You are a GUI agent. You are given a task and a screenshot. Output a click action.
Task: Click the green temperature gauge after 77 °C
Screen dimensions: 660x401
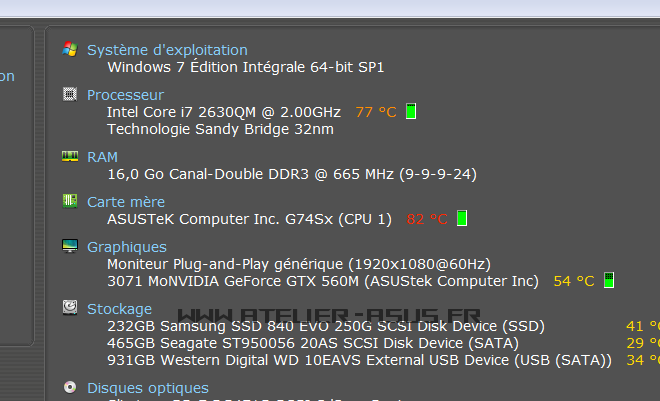(x=411, y=112)
